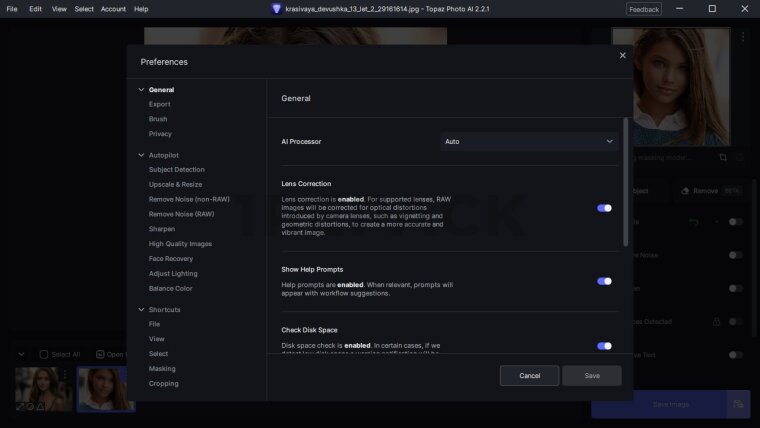Select the Face Recovery preferences page
Screen dimensions: 760x428
[171, 259]
